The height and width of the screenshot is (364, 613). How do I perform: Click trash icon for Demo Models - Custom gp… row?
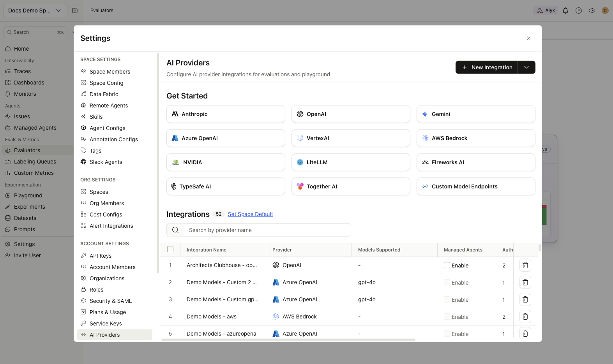(x=525, y=299)
